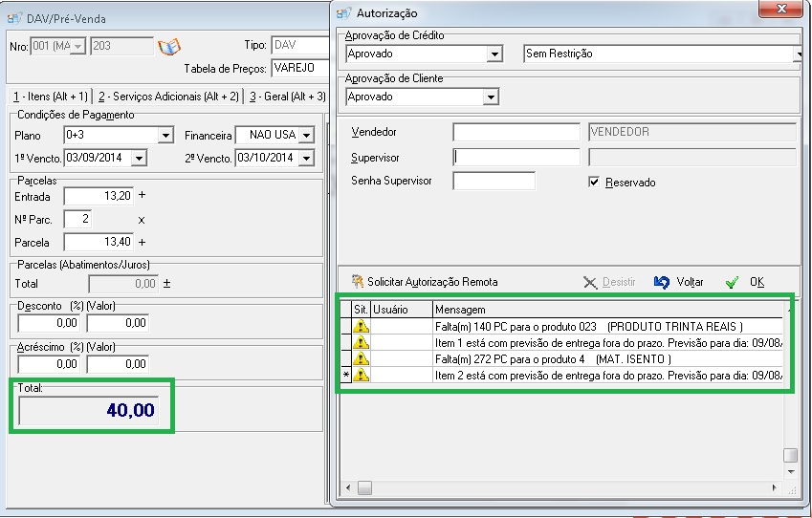Switch to 2 - Serviços Adicionais tab
Viewport: 812px width, 518px height.
[x=168, y=97]
